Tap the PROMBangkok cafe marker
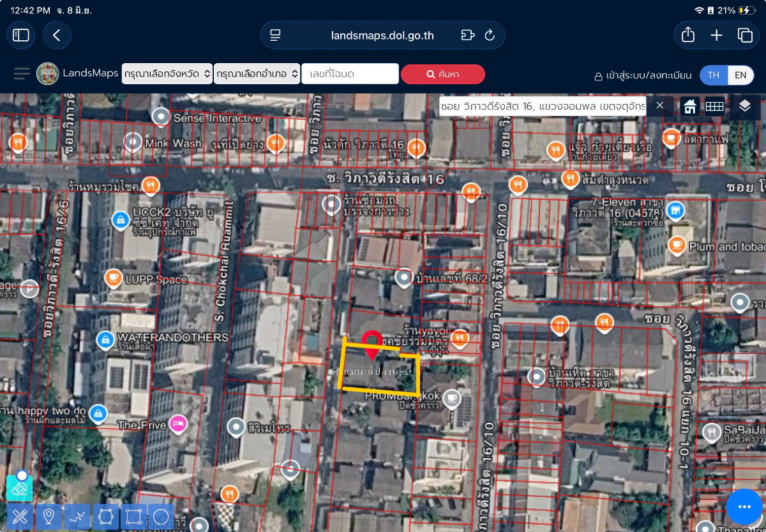 [451, 400]
